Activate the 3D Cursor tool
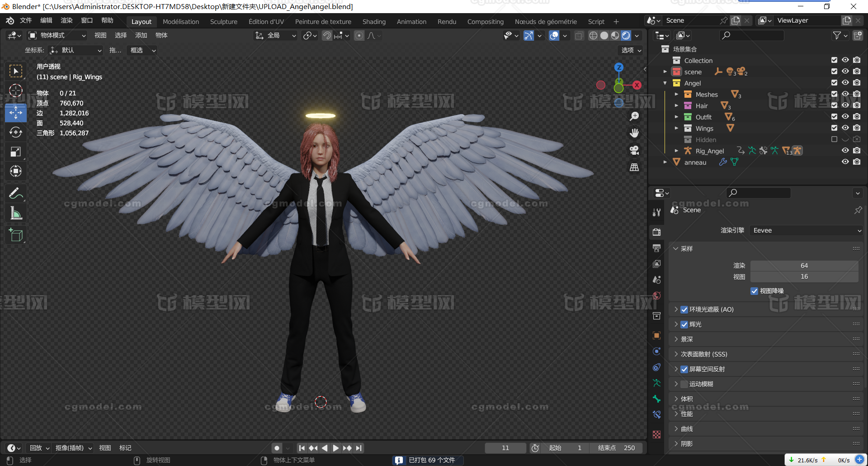The height and width of the screenshot is (466, 868). [x=16, y=90]
